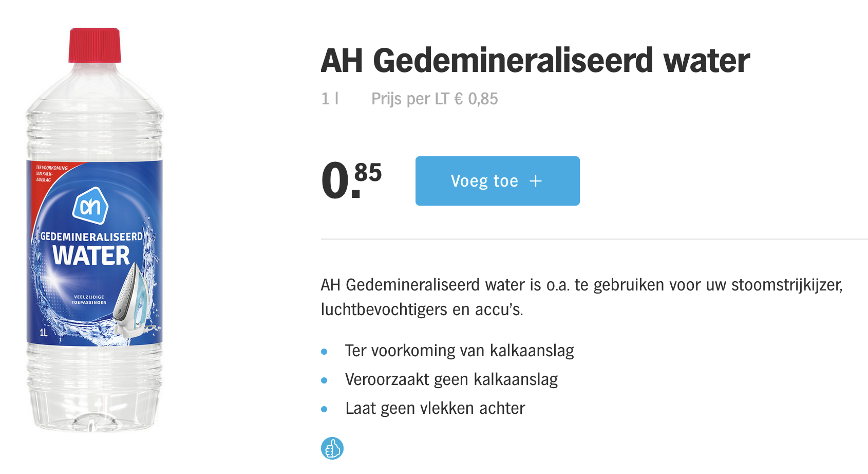The height and width of the screenshot is (474, 868).
Task: Click the AH logo on the bottle label
Action: click(90, 206)
